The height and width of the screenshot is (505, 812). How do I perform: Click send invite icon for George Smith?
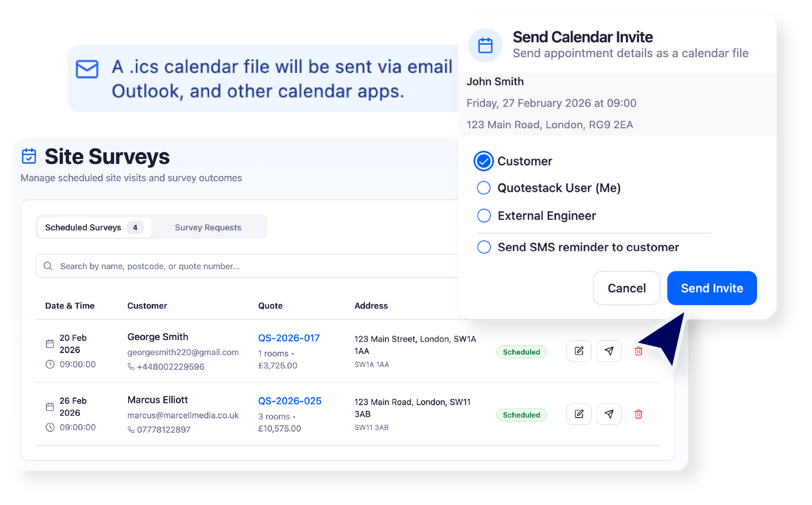(x=609, y=351)
